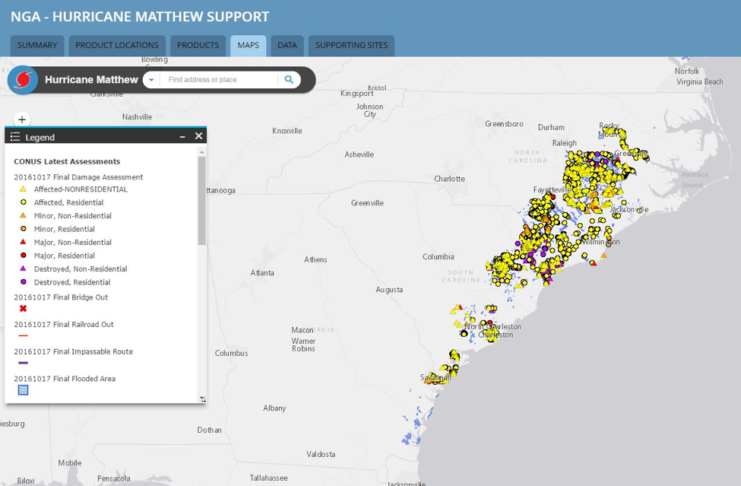Open the search source dropdown arrow

click(150, 80)
